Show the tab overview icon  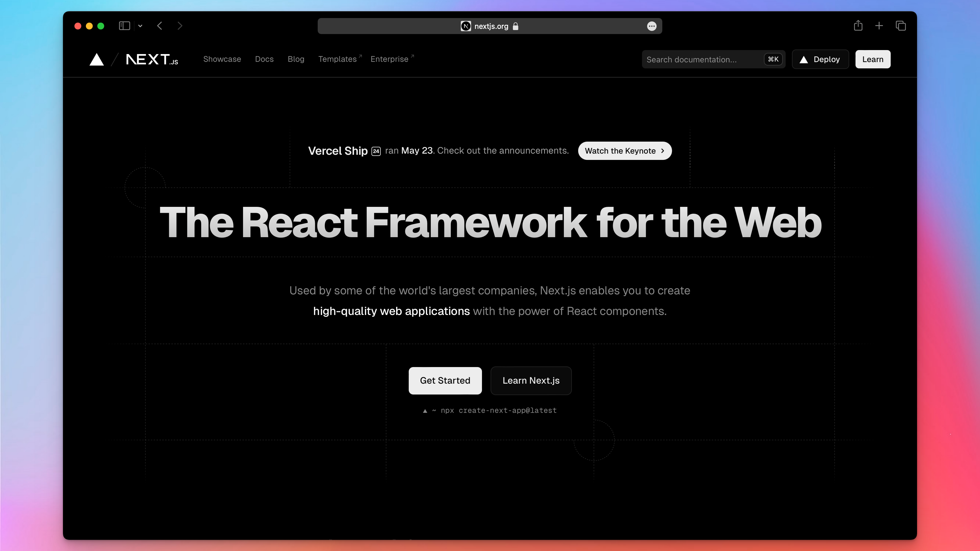pos(900,26)
